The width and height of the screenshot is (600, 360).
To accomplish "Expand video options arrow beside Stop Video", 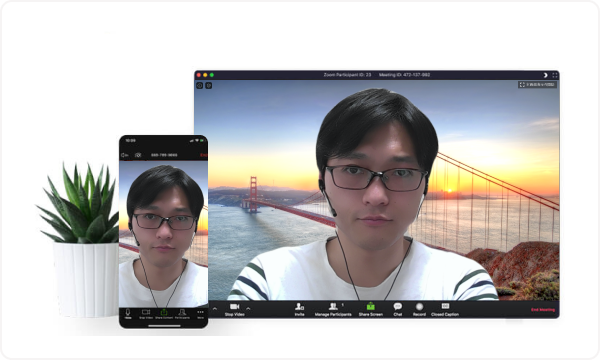I will coord(248,308).
